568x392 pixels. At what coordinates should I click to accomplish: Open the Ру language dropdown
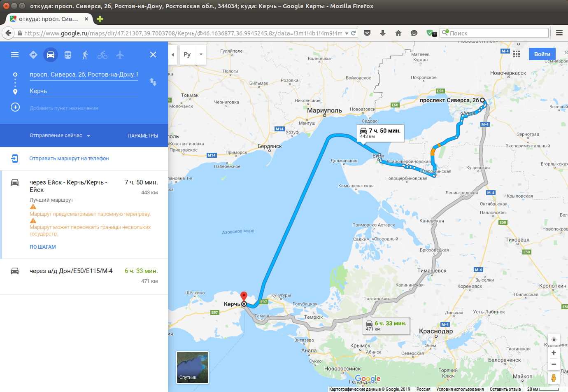(193, 54)
